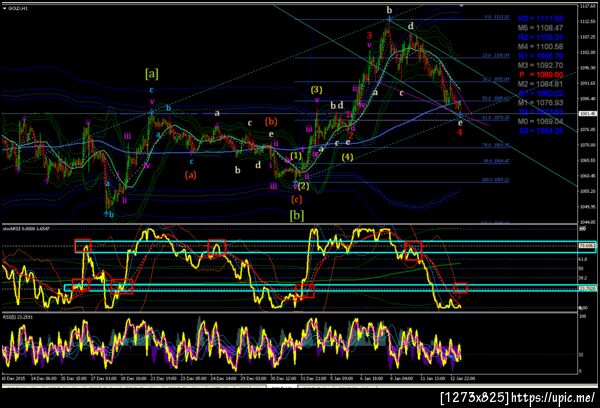Screen dimensions: 600x408
Task: Click the stochRSI indicator label
Action: (24, 229)
